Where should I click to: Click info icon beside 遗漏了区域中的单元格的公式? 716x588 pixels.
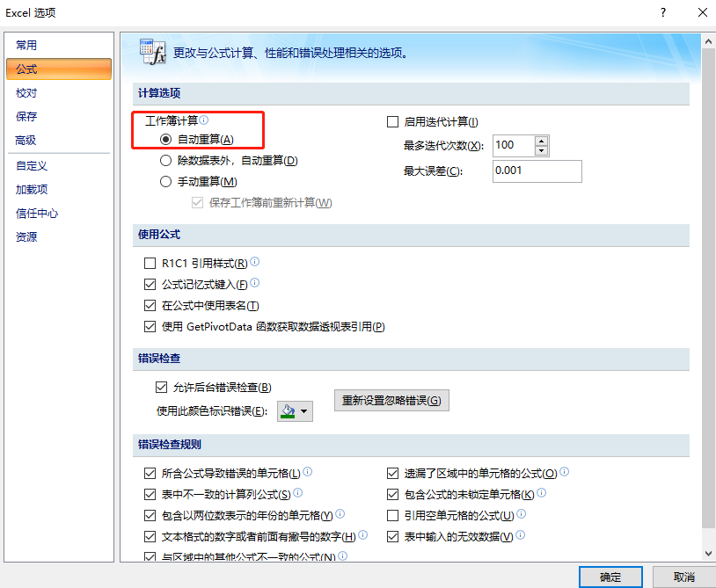coord(565,472)
